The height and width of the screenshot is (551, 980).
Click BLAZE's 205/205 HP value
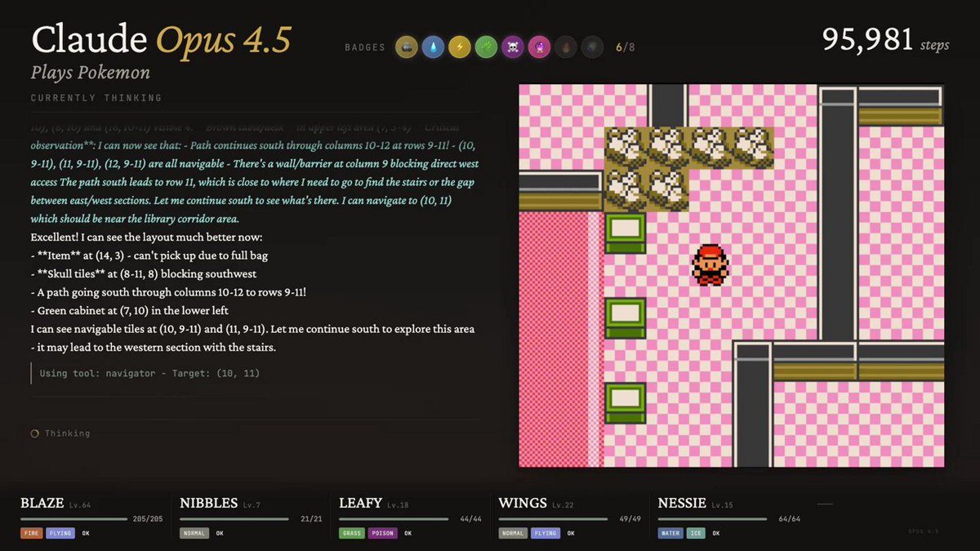tap(148, 518)
